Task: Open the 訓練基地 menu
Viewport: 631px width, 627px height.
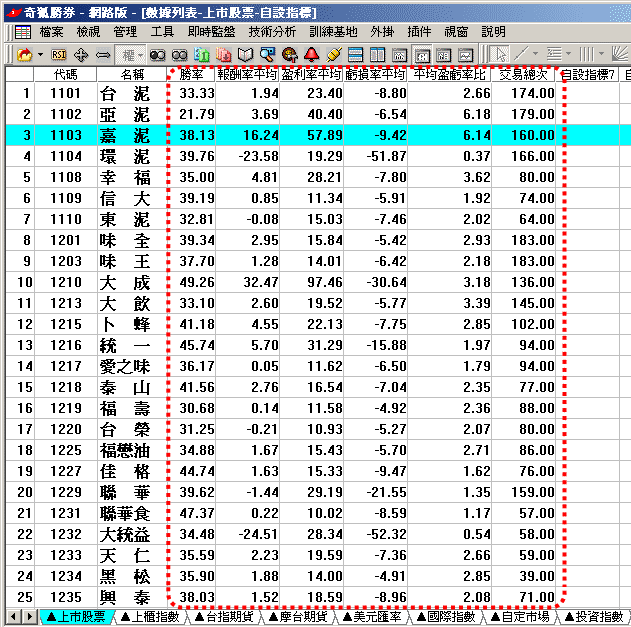Action: pyautogui.click(x=333, y=32)
